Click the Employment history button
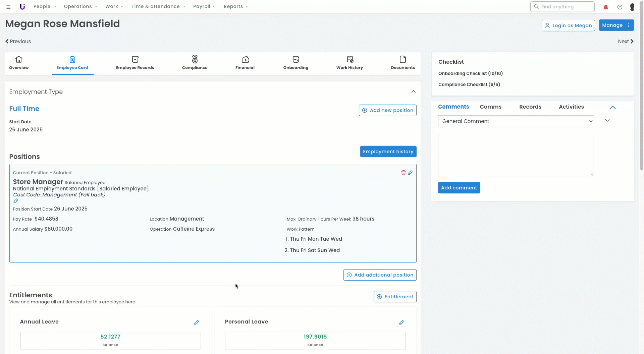 click(388, 152)
